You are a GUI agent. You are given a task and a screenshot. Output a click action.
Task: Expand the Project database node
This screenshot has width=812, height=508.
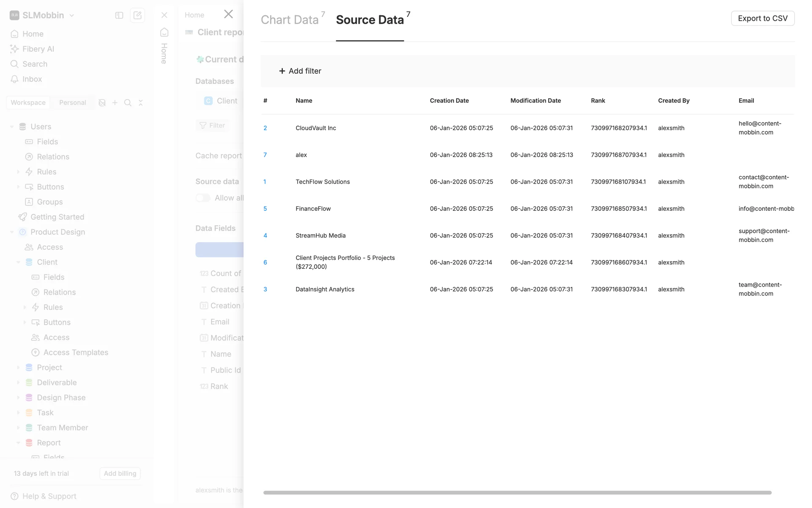tap(18, 367)
